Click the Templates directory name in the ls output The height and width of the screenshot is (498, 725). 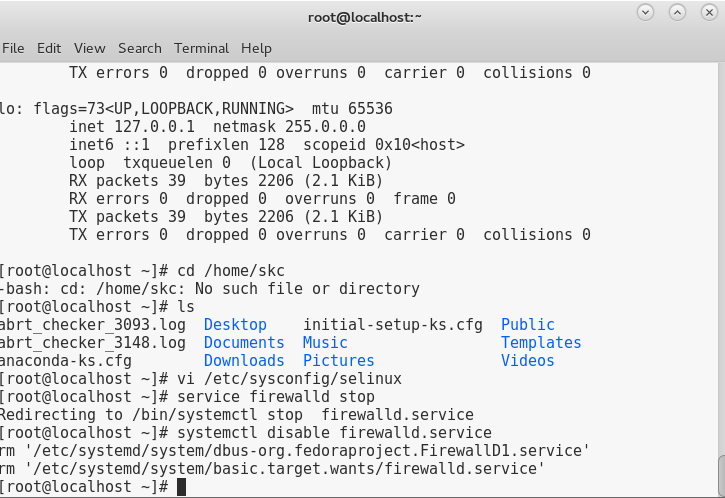(541, 343)
